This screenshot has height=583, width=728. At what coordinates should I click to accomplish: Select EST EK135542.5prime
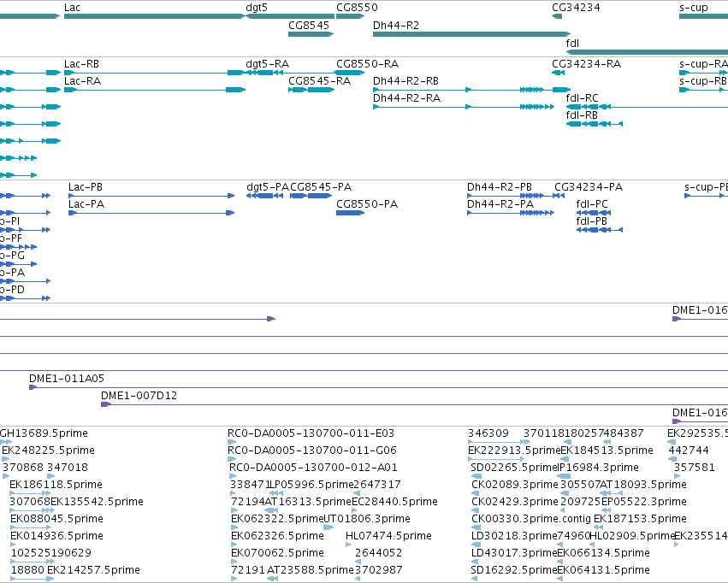(x=97, y=503)
